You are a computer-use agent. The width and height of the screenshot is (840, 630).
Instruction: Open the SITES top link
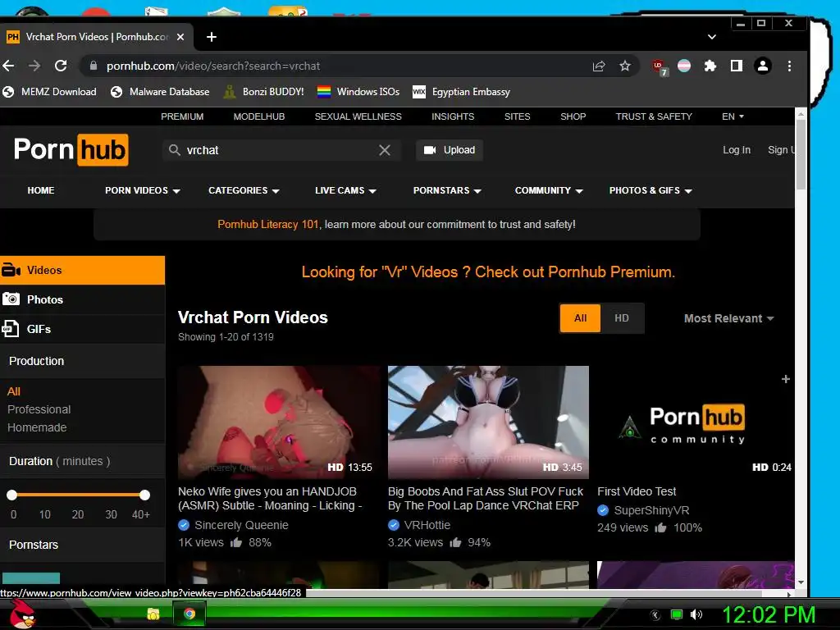(517, 116)
